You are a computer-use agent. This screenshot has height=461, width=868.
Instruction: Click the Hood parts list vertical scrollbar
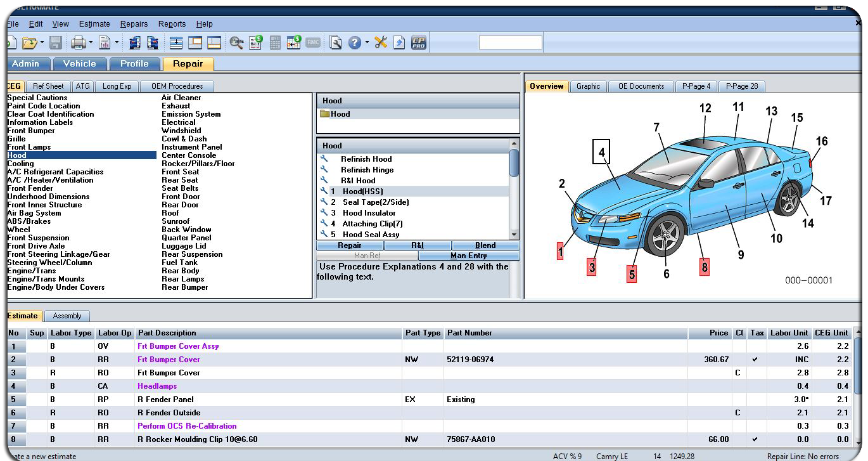coord(514,189)
